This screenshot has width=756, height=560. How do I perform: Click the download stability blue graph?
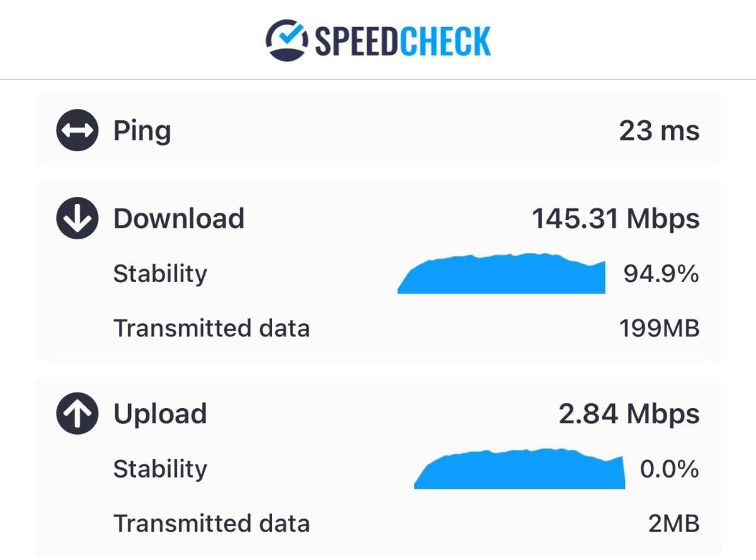tap(501, 273)
